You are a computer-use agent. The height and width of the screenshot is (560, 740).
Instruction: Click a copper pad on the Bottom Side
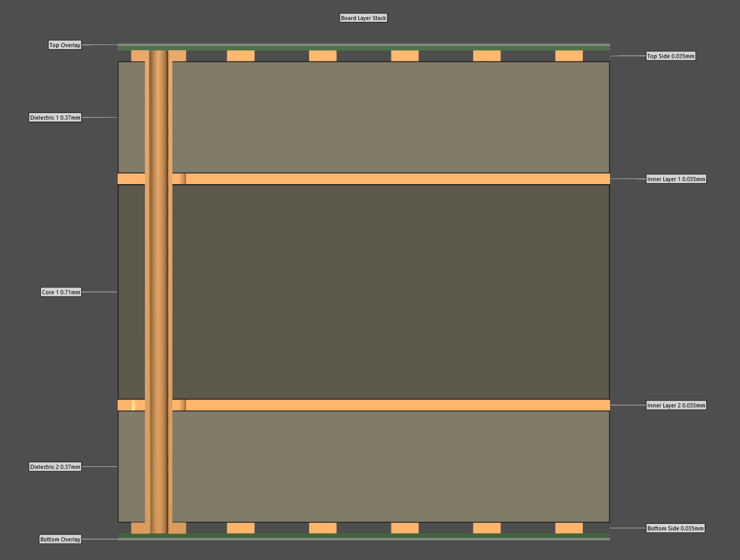322,528
